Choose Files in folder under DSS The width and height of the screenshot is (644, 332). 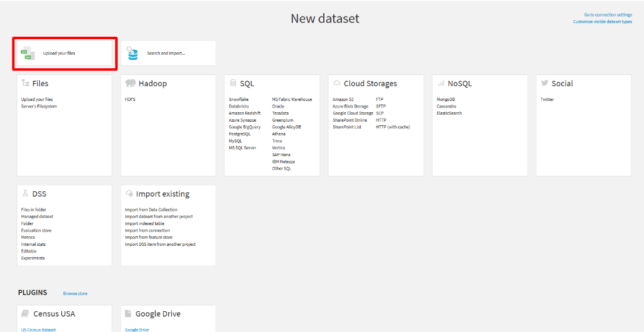coord(34,210)
